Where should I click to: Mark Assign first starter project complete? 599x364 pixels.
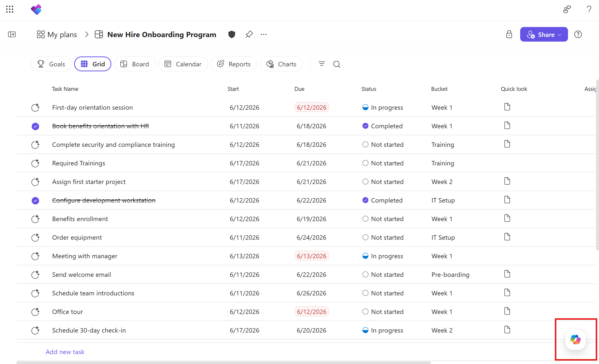[35, 182]
